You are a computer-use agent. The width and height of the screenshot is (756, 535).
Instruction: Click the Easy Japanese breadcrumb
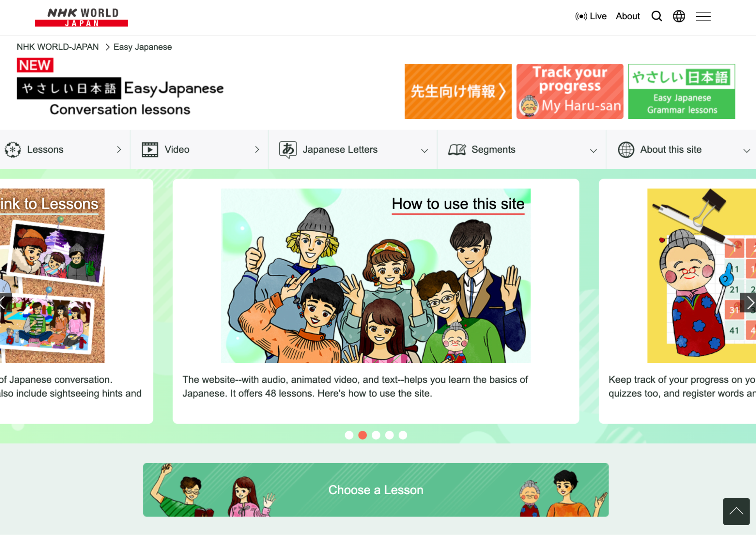point(143,47)
